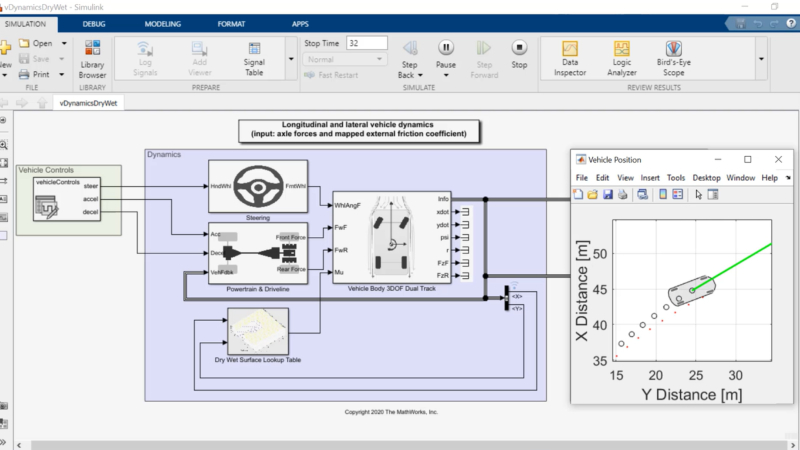
Task: Go up to parent model level
Action: [x=42, y=103]
